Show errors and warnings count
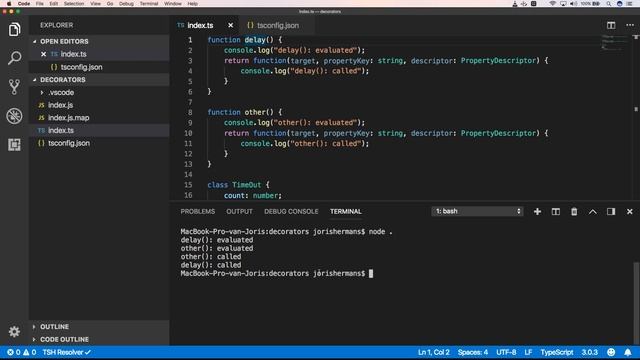640x360 pixels. click(22, 352)
